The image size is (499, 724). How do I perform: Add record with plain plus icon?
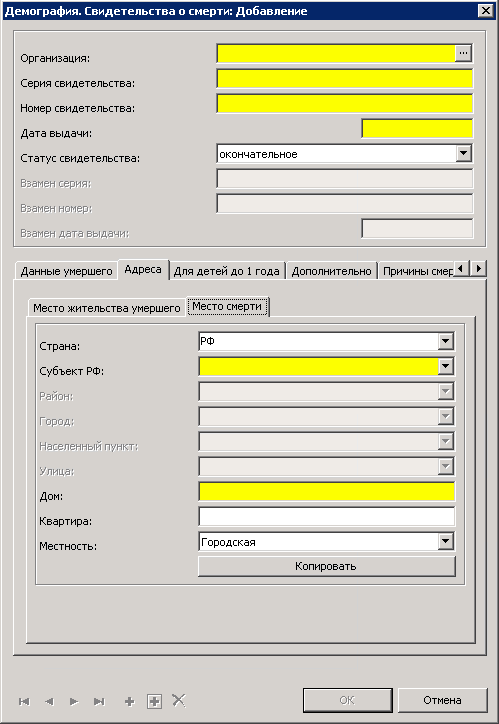[x=129, y=701]
